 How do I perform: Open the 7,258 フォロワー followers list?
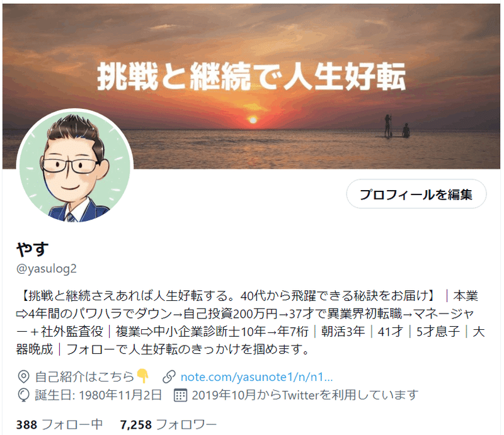[x=168, y=425]
